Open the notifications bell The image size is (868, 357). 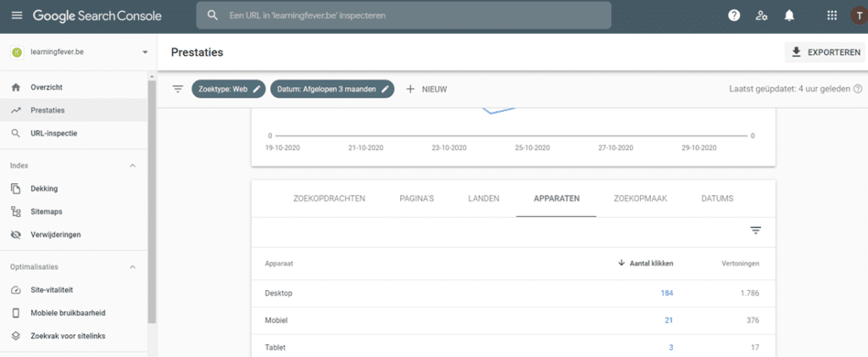pos(789,15)
